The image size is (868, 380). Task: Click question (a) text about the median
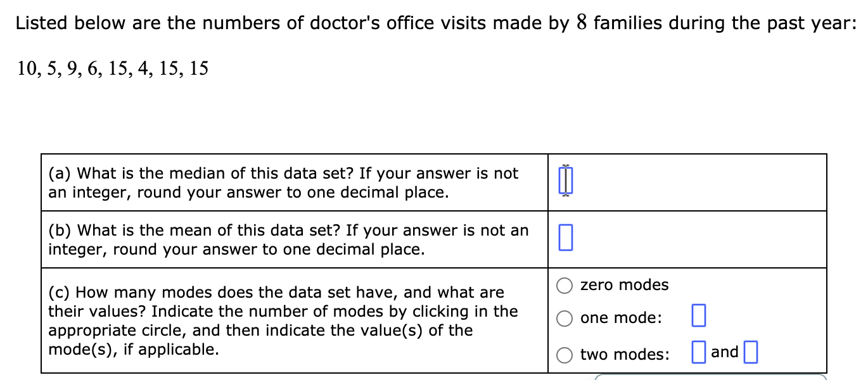coord(283,182)
